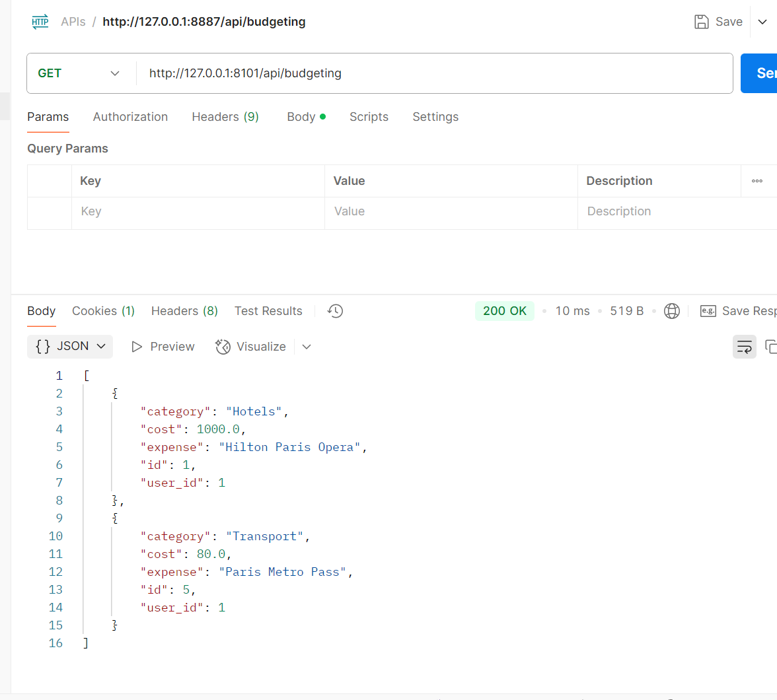Click the "Paris Metro Pass" value
Screen dimensions: 777x700
click(283, 572)
